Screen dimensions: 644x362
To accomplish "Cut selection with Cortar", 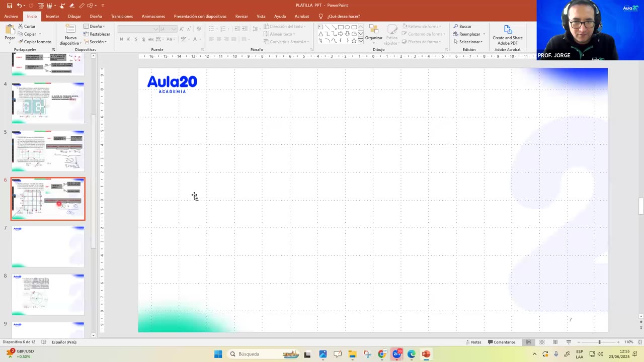I will coord(27,26).
